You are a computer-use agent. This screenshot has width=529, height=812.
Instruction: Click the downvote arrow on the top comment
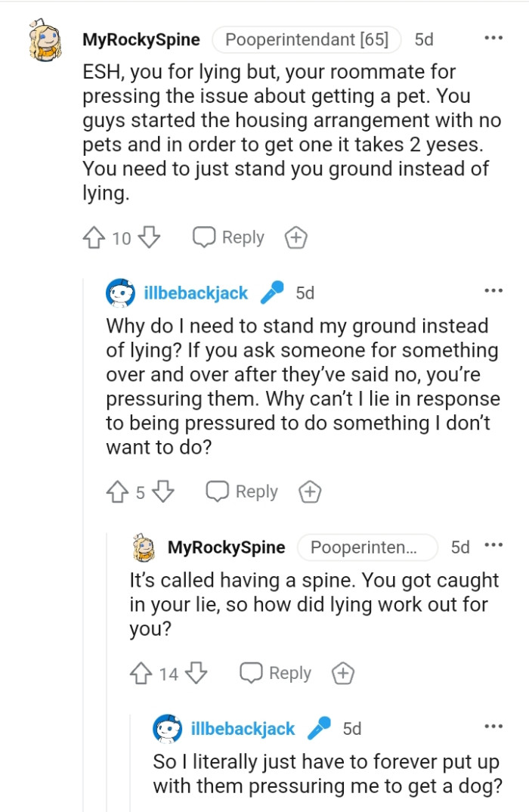[150, 237]
